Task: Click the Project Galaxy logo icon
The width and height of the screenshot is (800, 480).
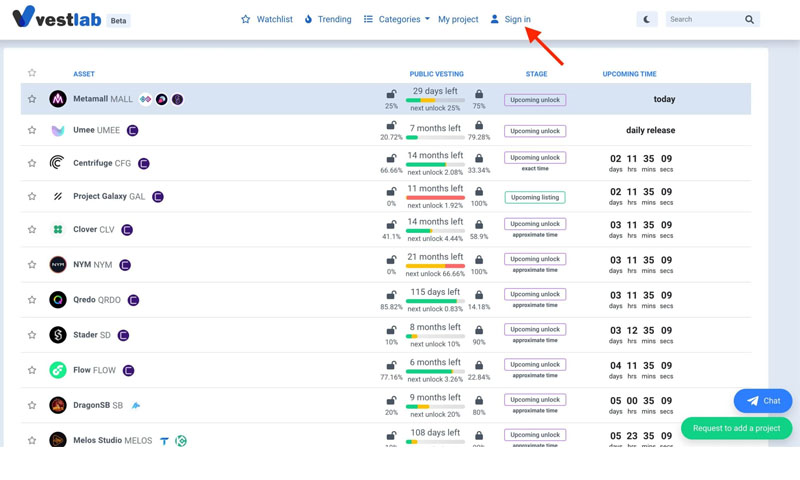Action: coord(58,196)
